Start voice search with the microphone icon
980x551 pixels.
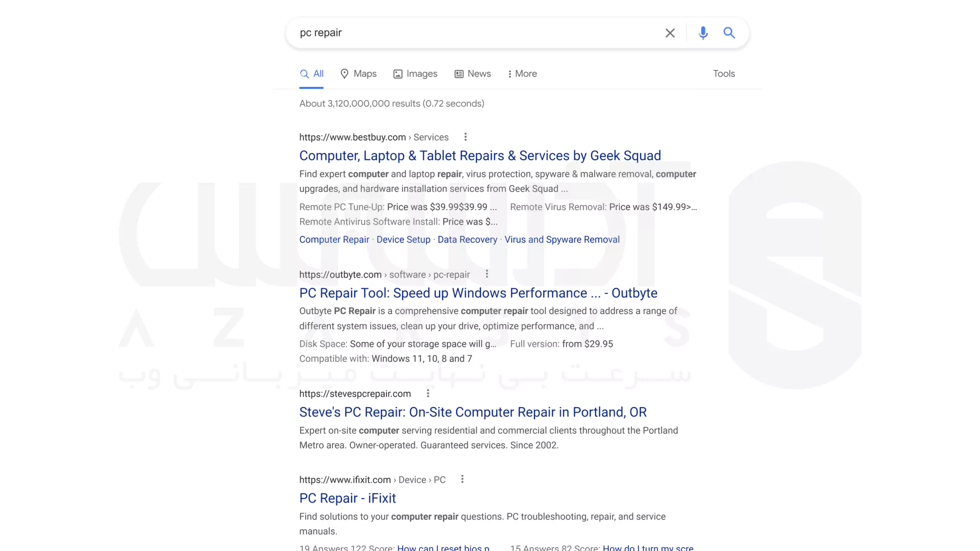point(703,33)
